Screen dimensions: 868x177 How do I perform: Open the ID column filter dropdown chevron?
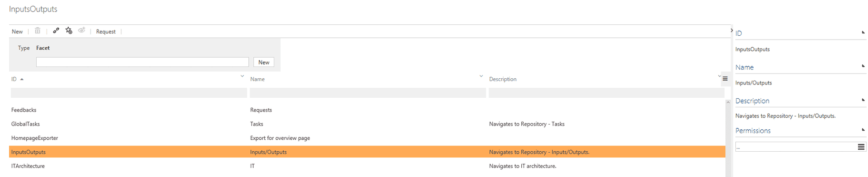click(242, 76)
